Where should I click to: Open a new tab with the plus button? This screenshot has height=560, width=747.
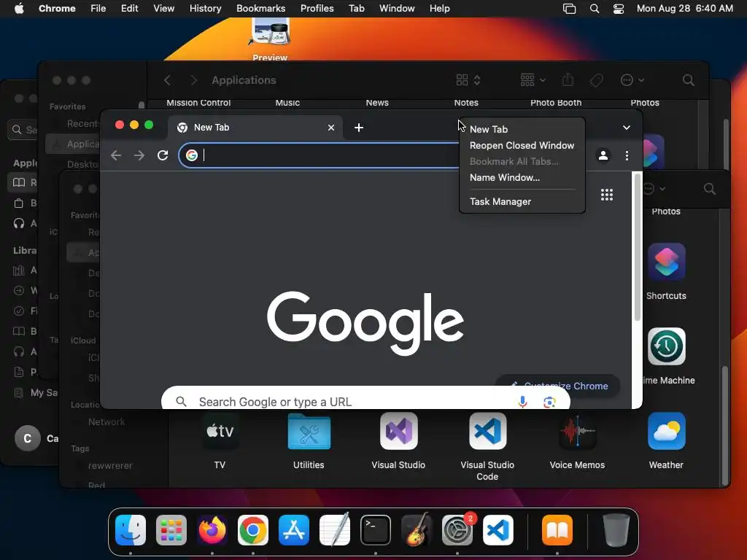coord(359,128)
